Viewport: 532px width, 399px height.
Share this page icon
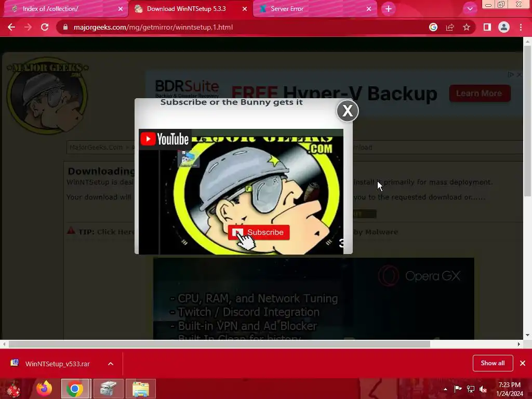(x=450, y=27)
